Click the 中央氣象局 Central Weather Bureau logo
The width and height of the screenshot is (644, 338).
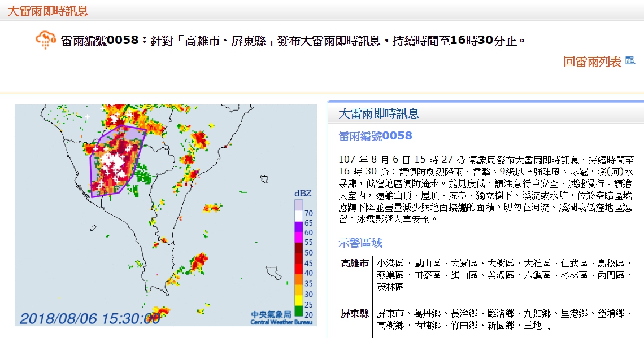click(273, 317)
